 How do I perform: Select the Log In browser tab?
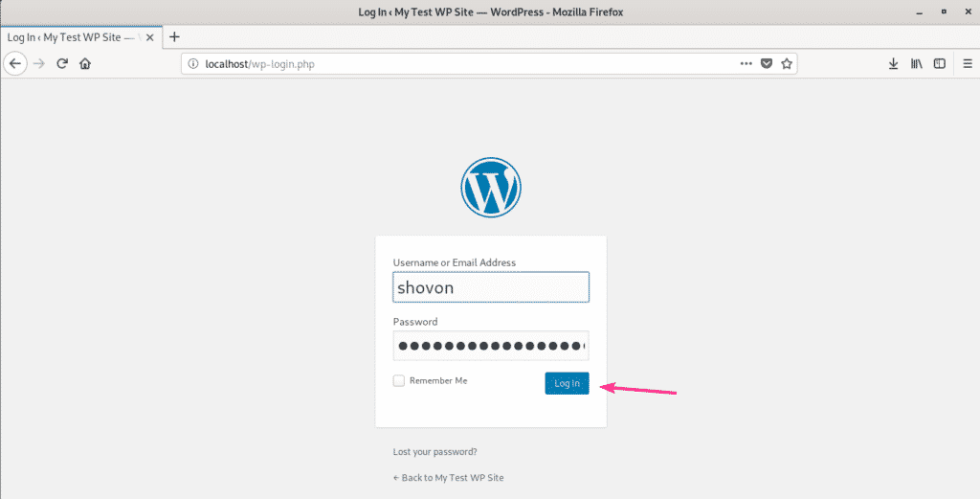click(x=81, y=37)
